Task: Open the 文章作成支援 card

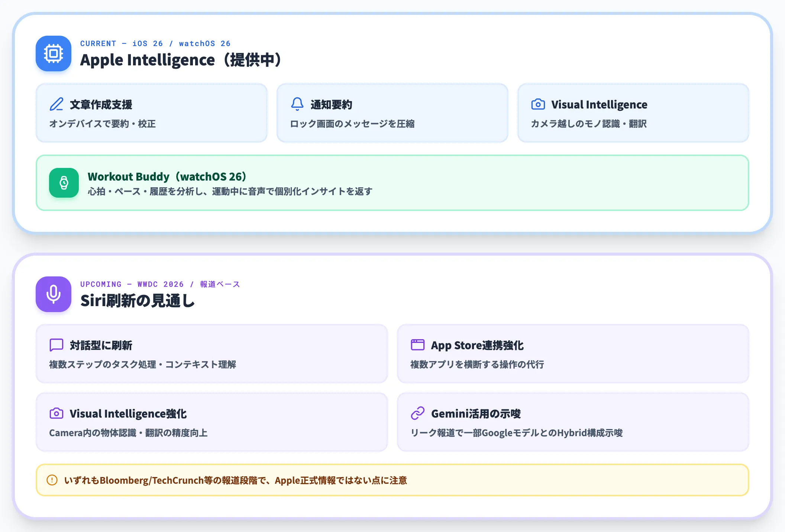Action: (152, 113)
